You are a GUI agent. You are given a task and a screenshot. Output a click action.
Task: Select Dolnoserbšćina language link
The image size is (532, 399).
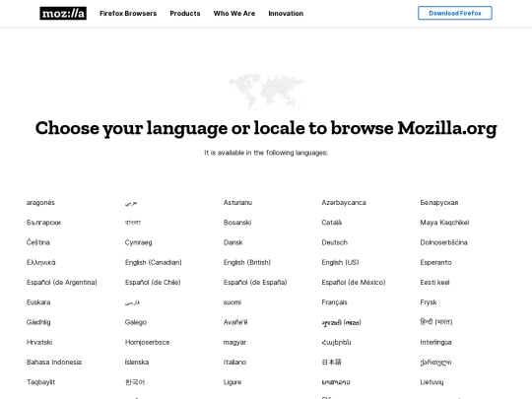pyautogui.click(x=443, y=242)
